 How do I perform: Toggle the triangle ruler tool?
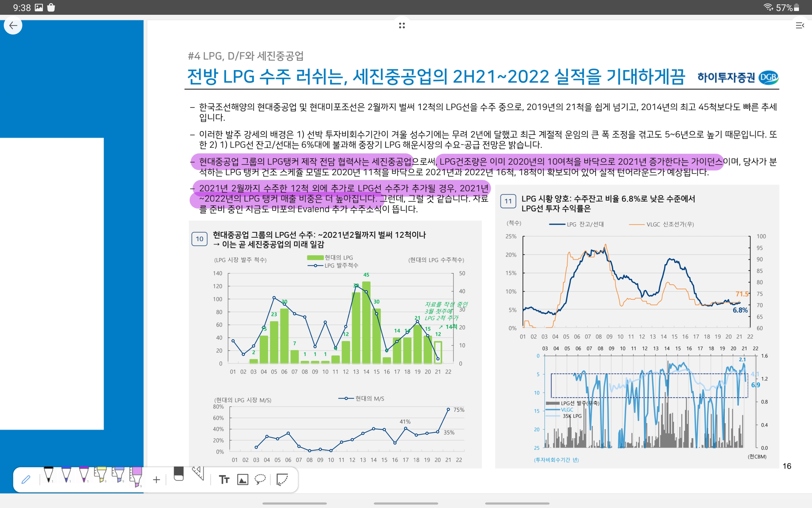[198, 474]
